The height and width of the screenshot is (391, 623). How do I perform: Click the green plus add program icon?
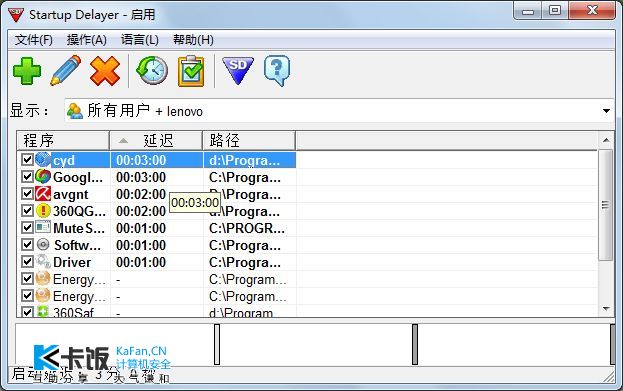27,71
